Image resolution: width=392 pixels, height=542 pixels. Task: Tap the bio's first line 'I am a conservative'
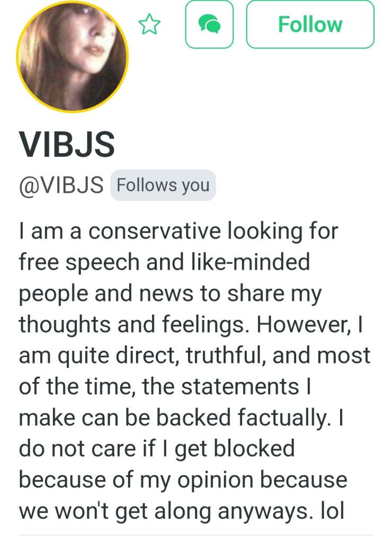tap(120, 231)
